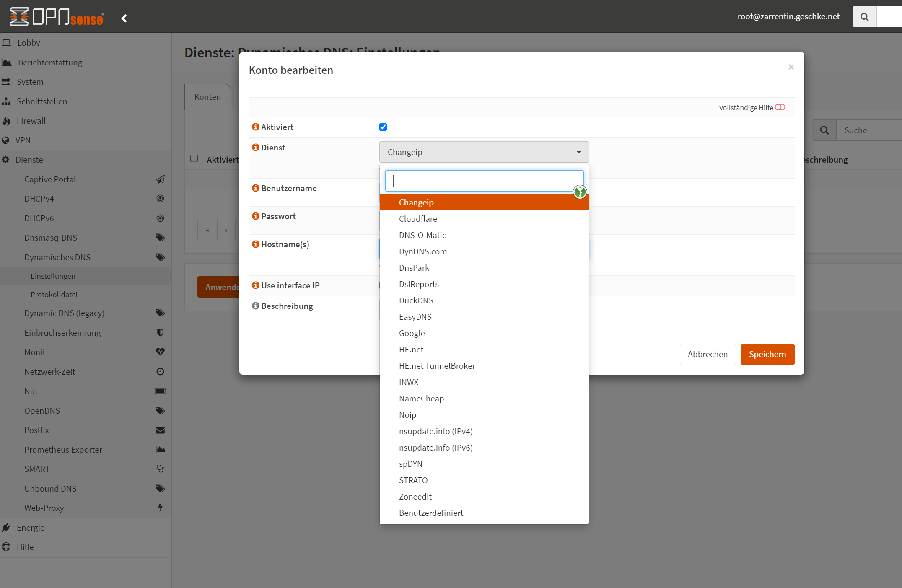902x588 pixels.
Task: Click the info icon next to Benutzername
Action: tap(255, 188)
